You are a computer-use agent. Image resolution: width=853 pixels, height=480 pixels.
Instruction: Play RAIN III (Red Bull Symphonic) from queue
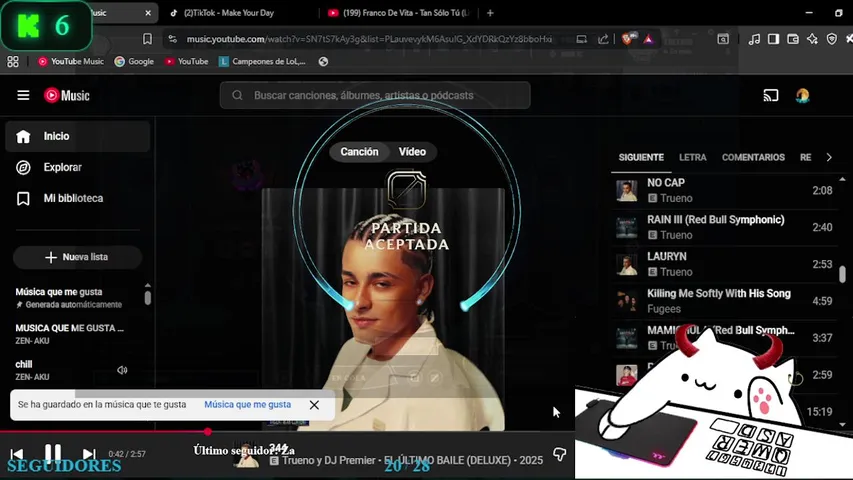pyautogui.click(x=724, y=227)
